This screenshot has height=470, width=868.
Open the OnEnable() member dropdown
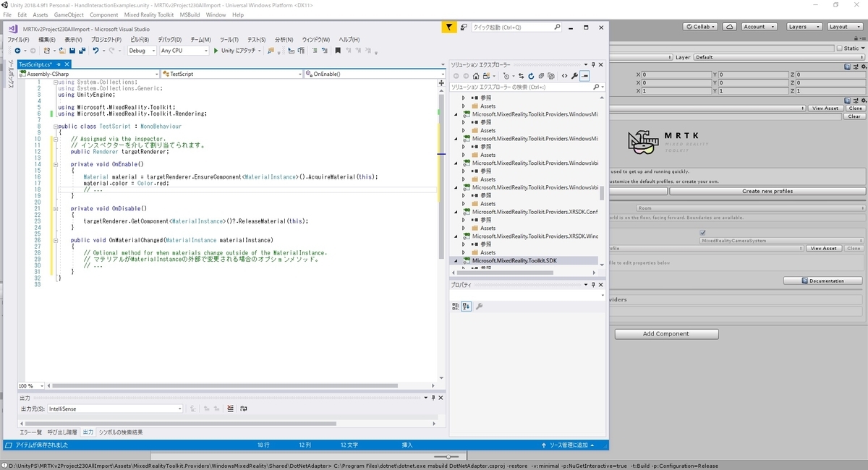[x=373, y=74]
